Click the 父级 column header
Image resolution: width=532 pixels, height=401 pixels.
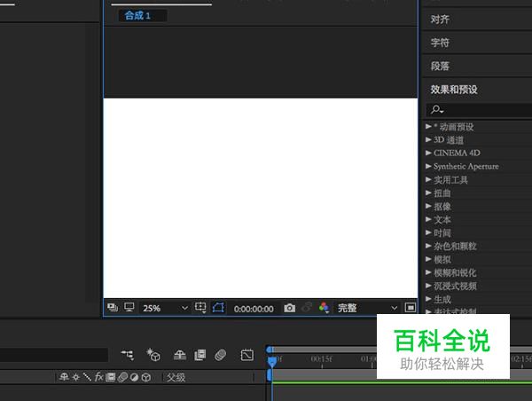pos(176,377)
